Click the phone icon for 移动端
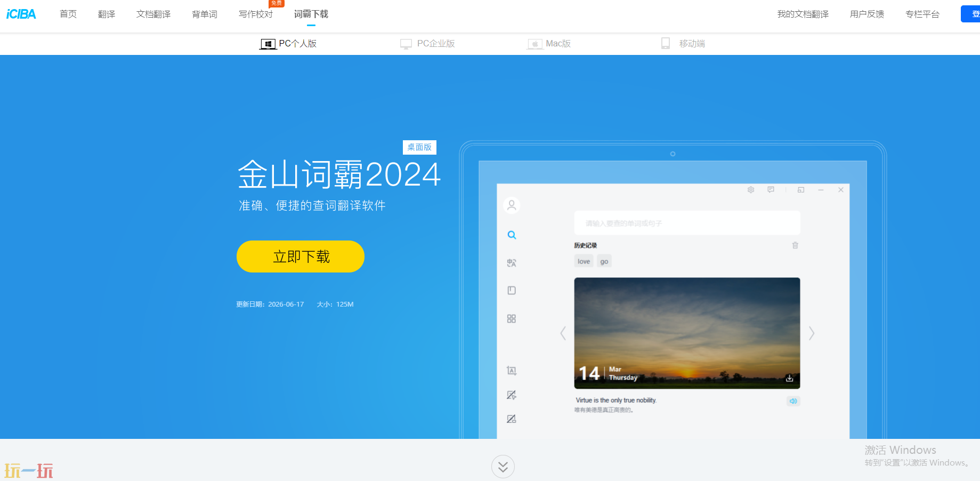 coord(666,44)
